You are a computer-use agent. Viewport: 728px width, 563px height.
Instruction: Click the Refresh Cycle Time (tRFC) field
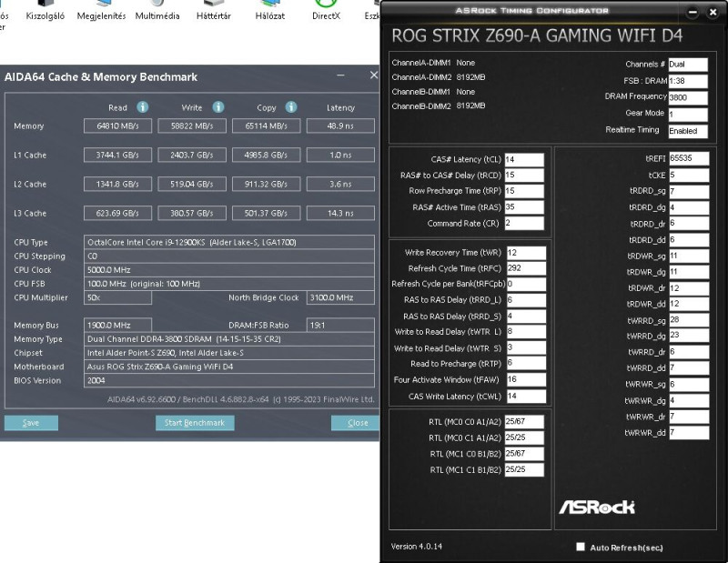pyautogui.click(x=527, y=268)
